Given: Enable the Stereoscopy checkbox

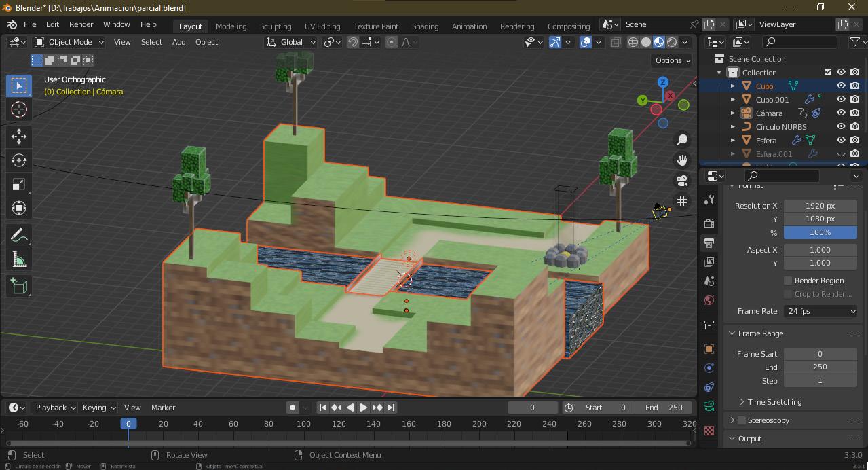Looking at the screenshot, I should (742, 420).
